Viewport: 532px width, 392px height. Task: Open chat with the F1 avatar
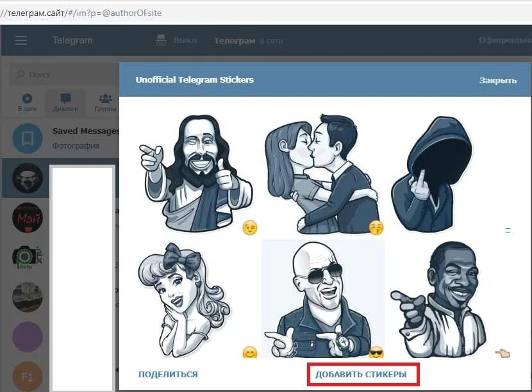[28, 377]
